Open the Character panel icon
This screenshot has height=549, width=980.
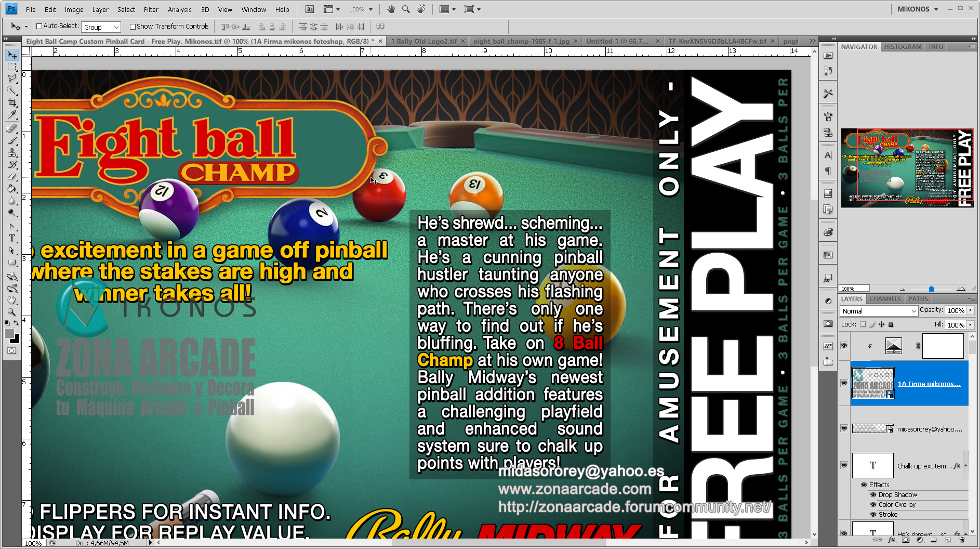pos(828,155)
